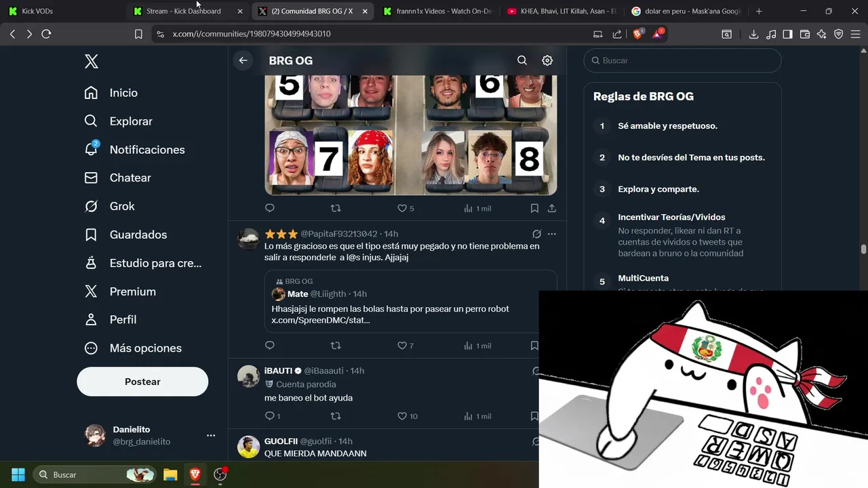Viewport: 868px width, 488px height.
Task: Click GUOLFII's avatar
Action: pyautogui.click(x=248, y=447)
